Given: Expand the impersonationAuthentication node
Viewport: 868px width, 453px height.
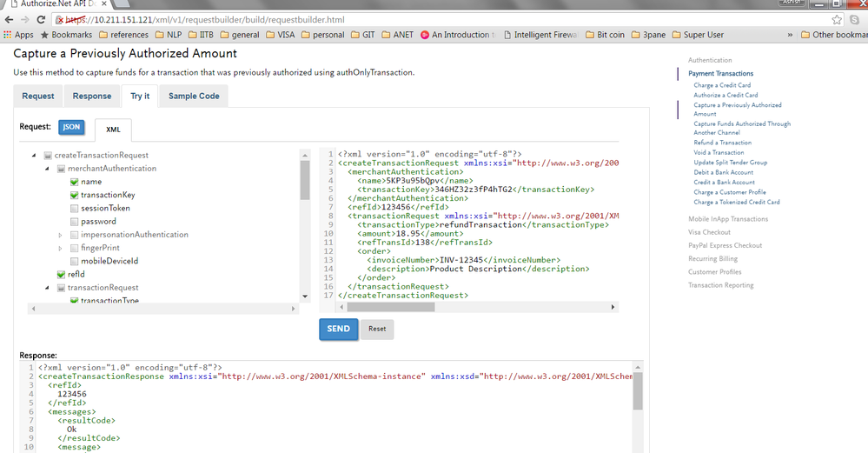Looking at the screenshot, I should (60, 235).
